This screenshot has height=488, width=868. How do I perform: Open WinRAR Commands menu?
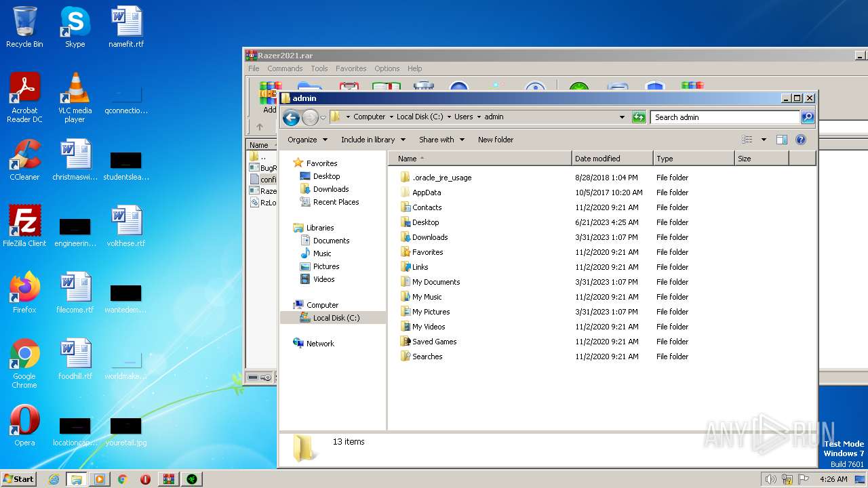(x=285, y=68)
